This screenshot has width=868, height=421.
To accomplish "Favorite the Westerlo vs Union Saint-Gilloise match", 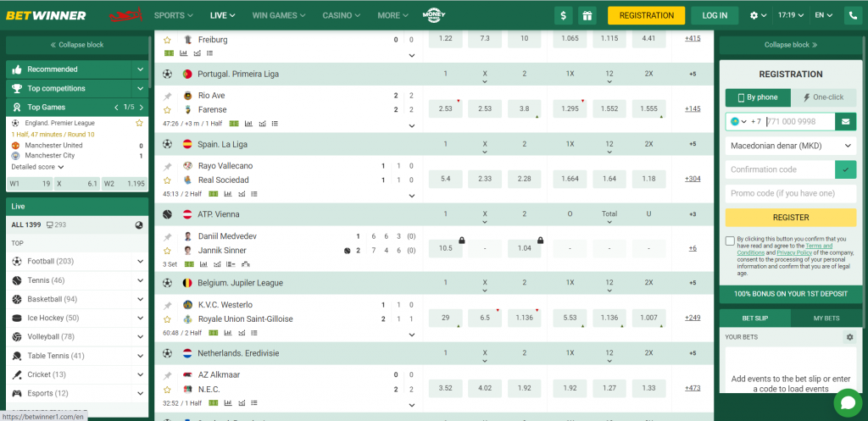I will [167, 319].
